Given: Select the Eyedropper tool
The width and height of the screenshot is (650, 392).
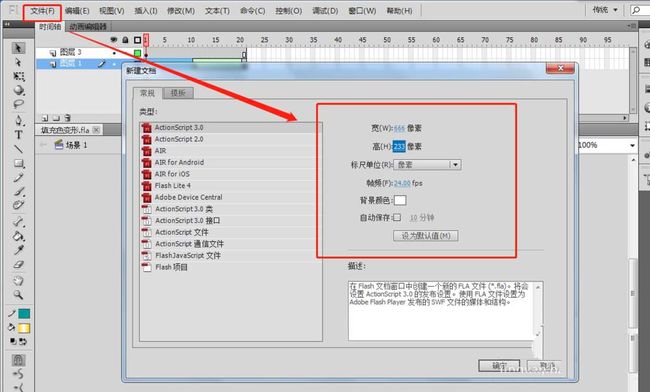Looking at the screenshot, I should point(18,250).
